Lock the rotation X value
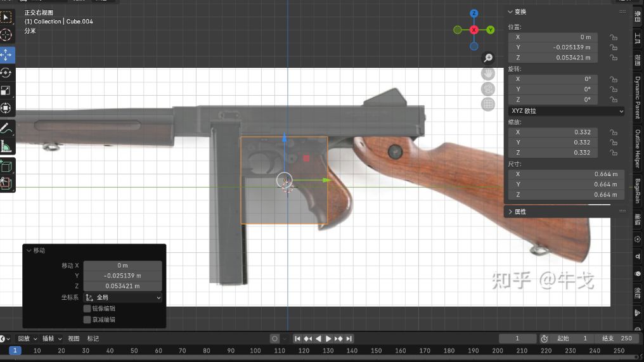This screenshot has height=362, width=644. coord(614,79)
